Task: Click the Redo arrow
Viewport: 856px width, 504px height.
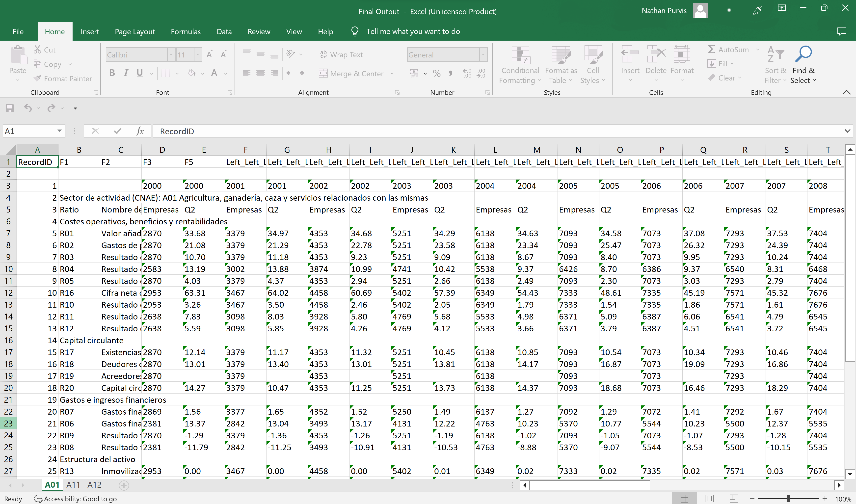Action: coord(51,108)
